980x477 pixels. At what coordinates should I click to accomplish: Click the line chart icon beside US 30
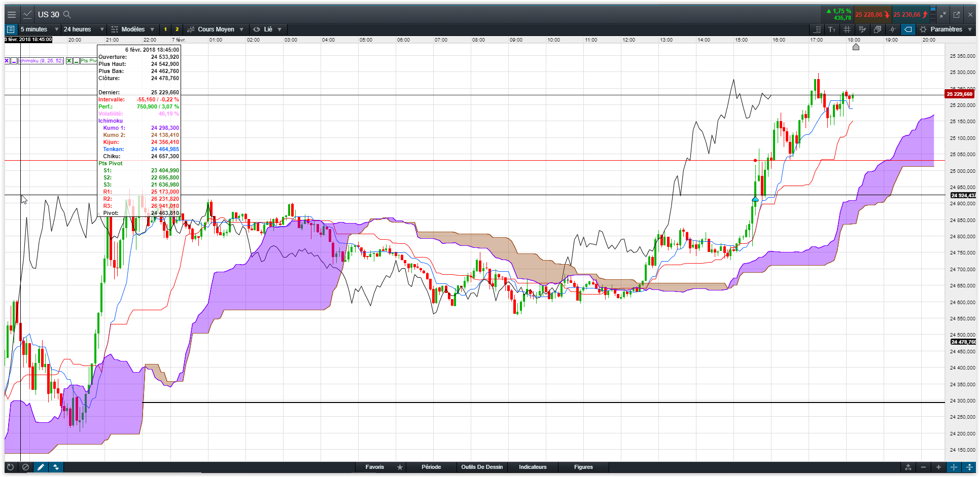coord(27,15)
